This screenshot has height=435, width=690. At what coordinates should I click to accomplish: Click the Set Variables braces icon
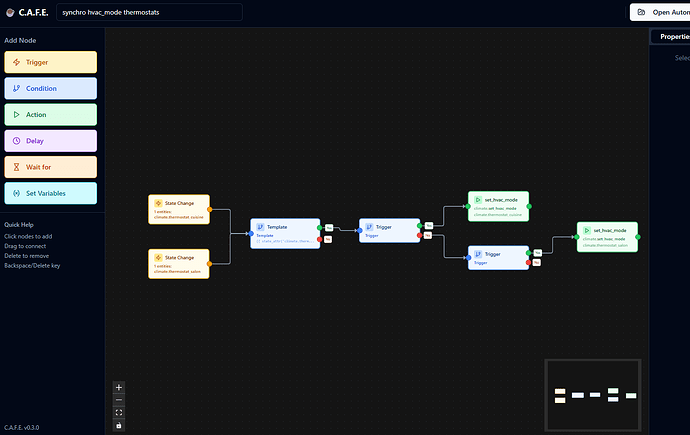[x=16, y=193]
